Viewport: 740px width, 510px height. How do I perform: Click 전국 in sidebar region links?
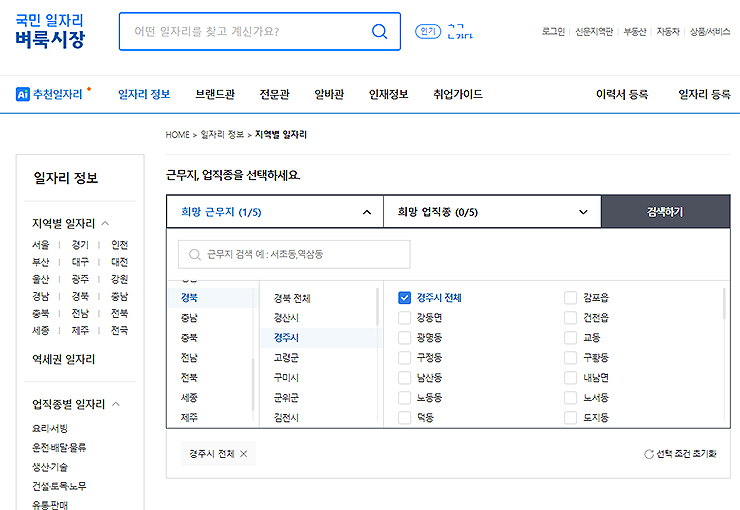[x=119, y=330]
